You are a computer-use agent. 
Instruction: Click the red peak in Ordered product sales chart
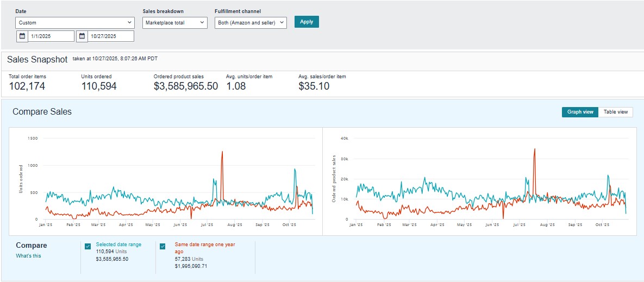(x=535, y=149)
